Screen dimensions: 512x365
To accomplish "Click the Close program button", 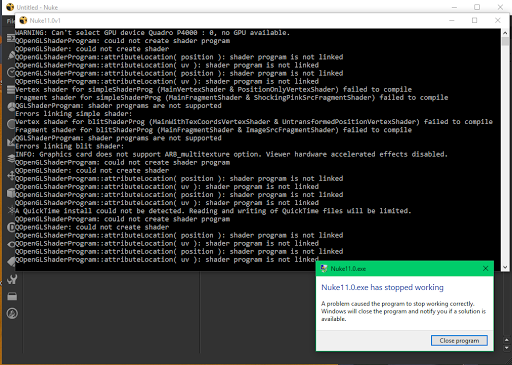I will pyautogui.click(x=459, y=341).
